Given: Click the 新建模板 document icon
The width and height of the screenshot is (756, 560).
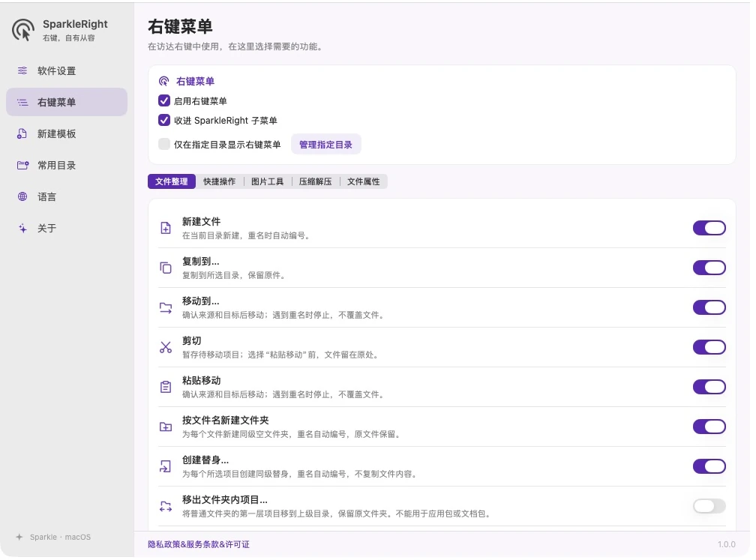Looking at the screenshot, I should click(x=22, y=134).
